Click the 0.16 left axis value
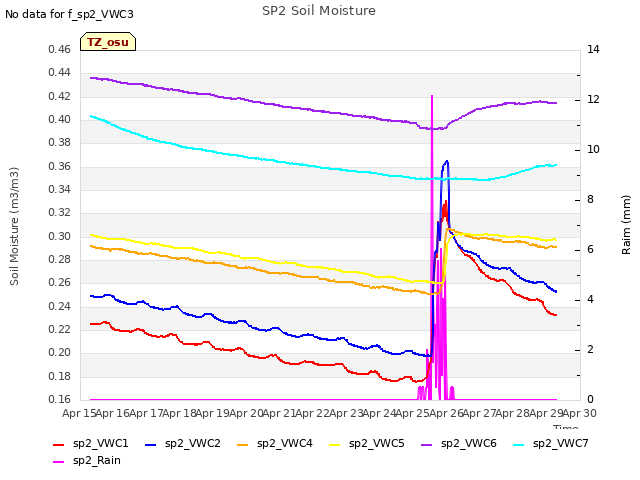The width and height of the screenshot is (640, 480). coord(60,399)
